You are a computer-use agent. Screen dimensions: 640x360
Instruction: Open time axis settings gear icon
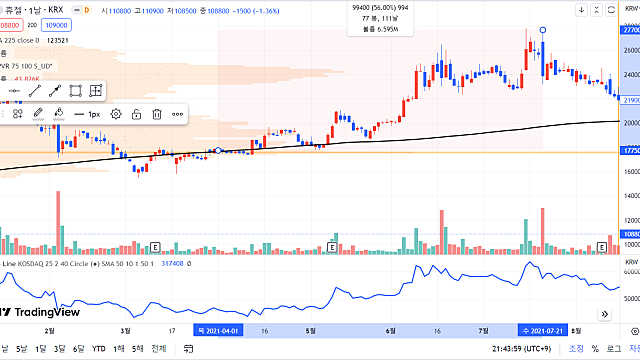click(x=635, y=331)
